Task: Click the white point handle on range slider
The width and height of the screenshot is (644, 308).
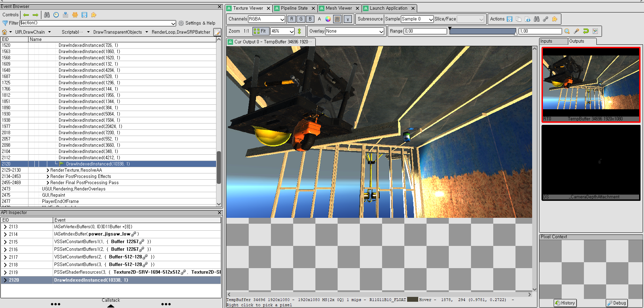Action: (x=516, y=33)
